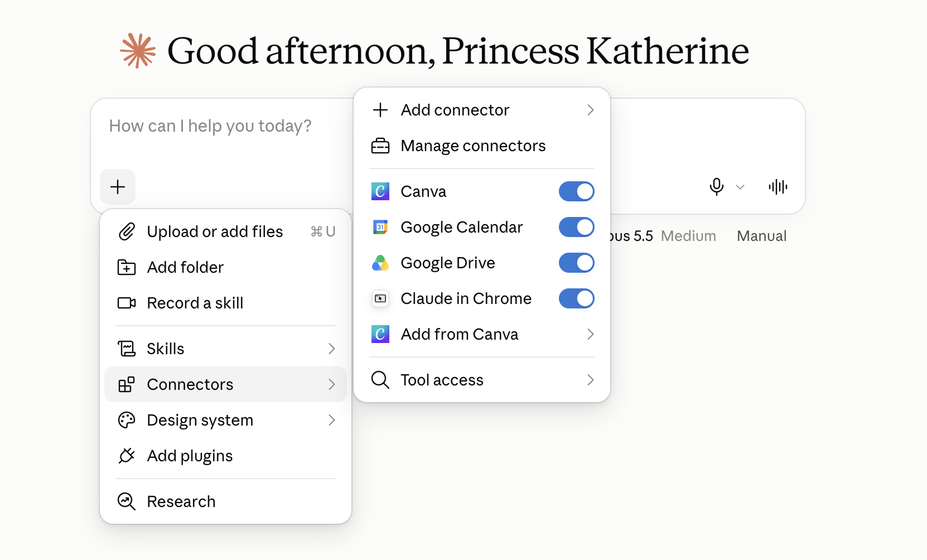Click the Google Calendar logo icon
927x560 pixels.
point(380,227)
